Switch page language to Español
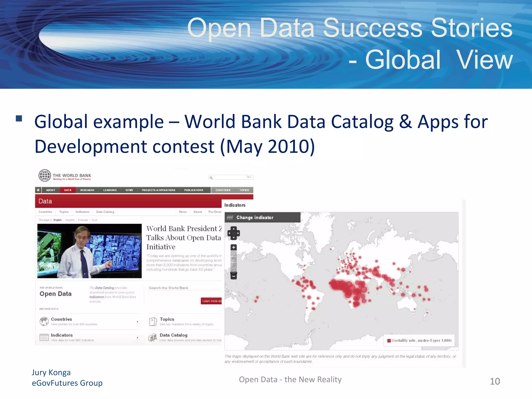The height and width of the screenshot is (399, 532). pos(70,220)
